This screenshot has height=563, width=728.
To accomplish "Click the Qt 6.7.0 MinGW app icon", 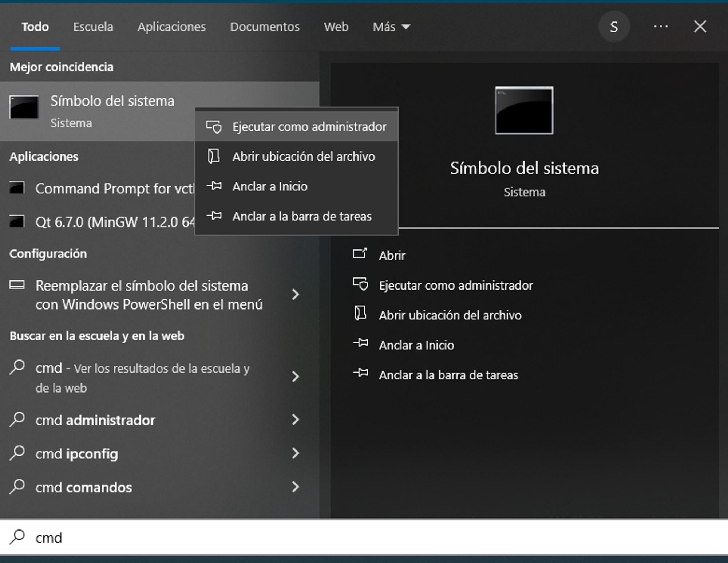I will 17,221.
